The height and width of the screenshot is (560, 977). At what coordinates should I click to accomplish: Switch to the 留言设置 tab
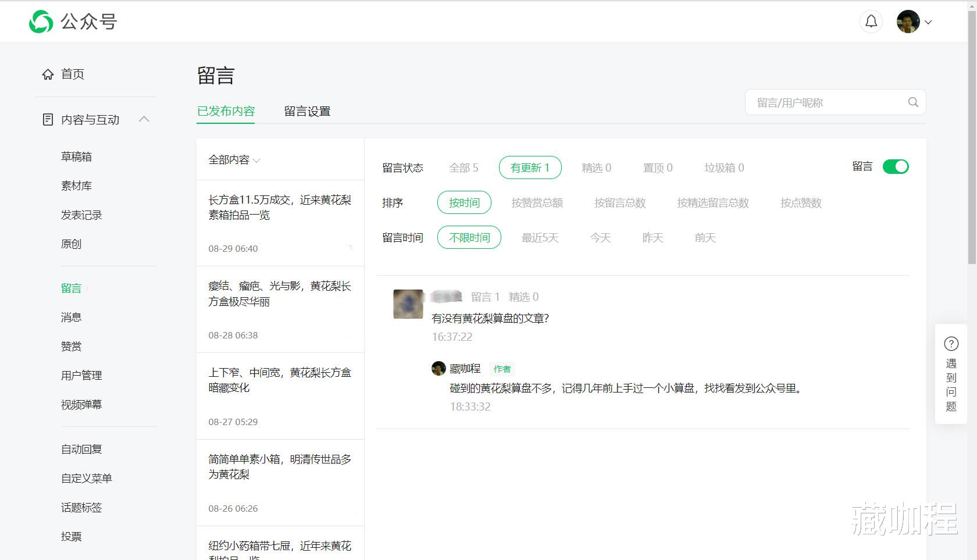307,110
